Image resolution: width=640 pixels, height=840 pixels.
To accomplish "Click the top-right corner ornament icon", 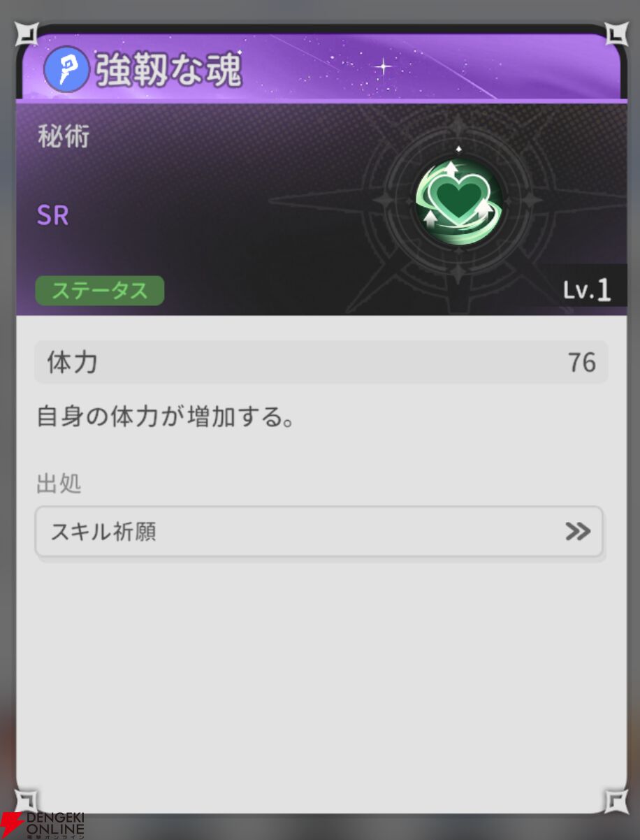I will 616,34.
